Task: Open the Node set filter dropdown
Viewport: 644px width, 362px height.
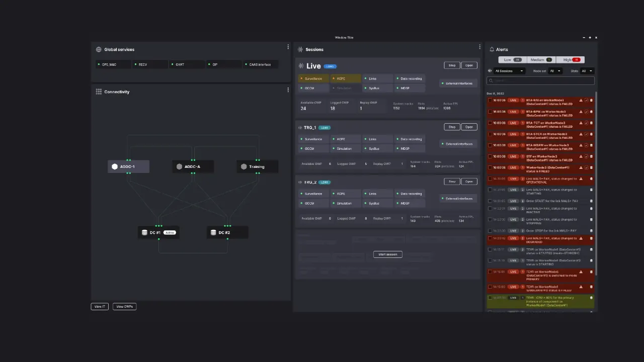Action: click(x=555, y=71)
